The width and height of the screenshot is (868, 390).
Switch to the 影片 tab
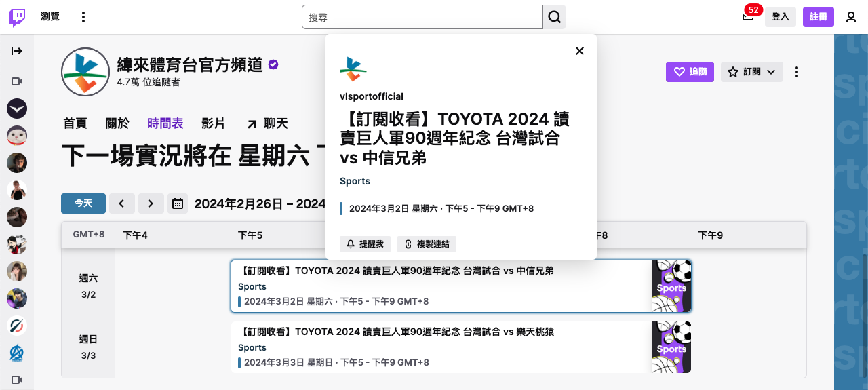(213, 123)
